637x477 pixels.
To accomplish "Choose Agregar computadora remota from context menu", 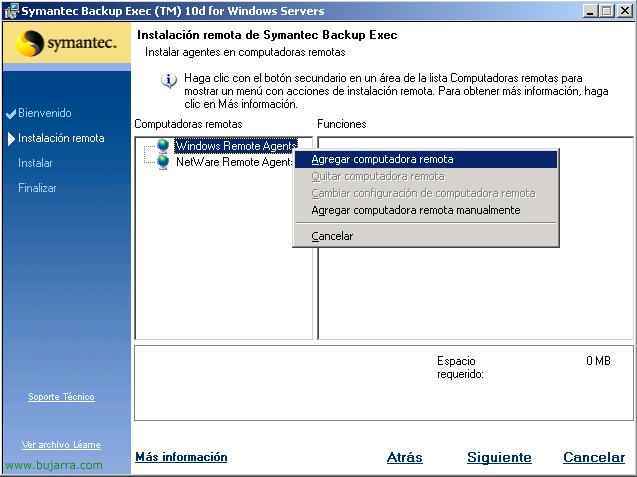I will point(425,159).
